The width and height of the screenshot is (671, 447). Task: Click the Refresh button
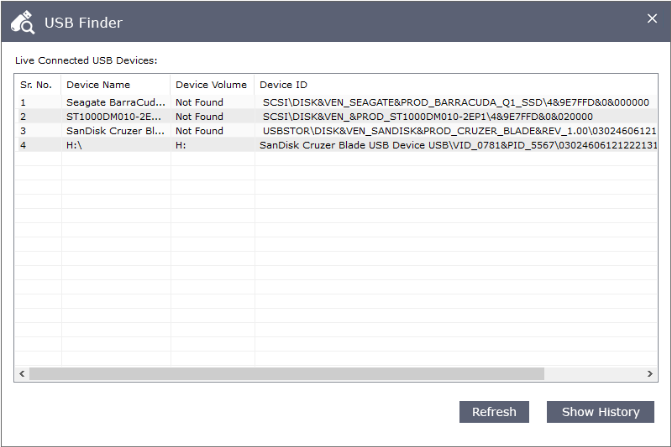[494, 412]
